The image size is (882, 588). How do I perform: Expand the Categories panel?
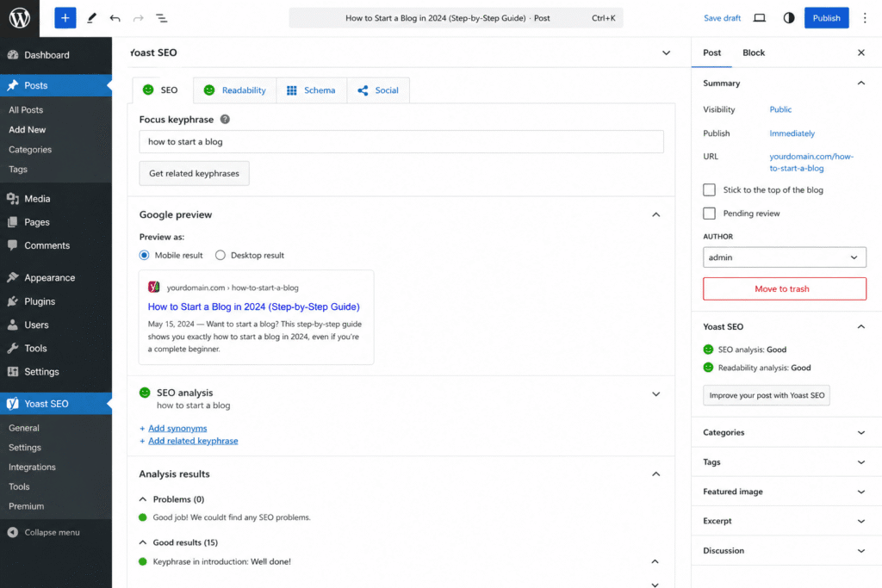click(860, 432)
